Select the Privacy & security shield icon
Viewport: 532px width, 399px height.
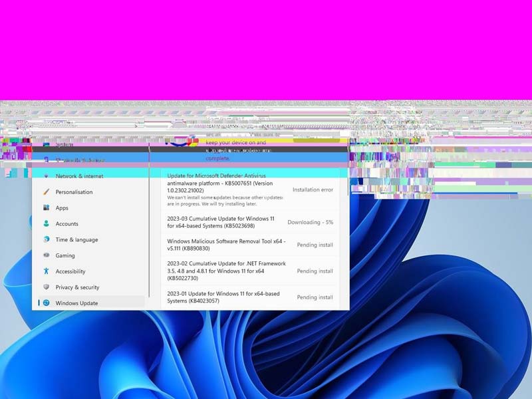coord(45,287)
